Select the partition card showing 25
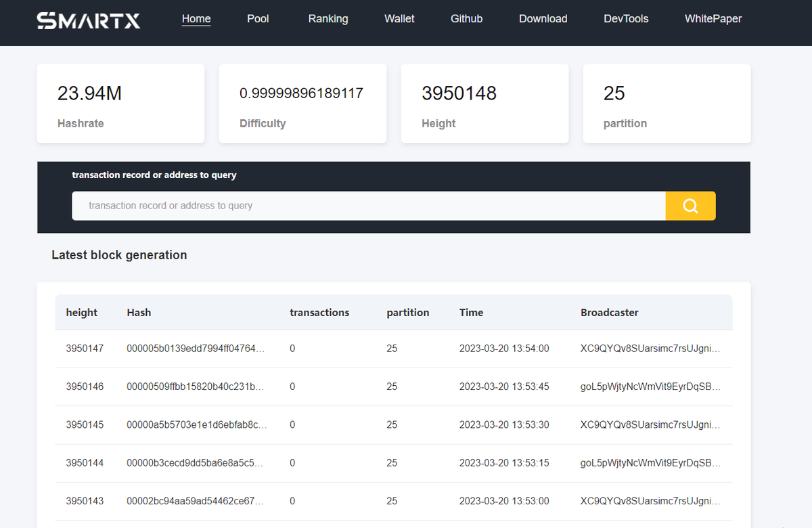 tap(667, 104)
